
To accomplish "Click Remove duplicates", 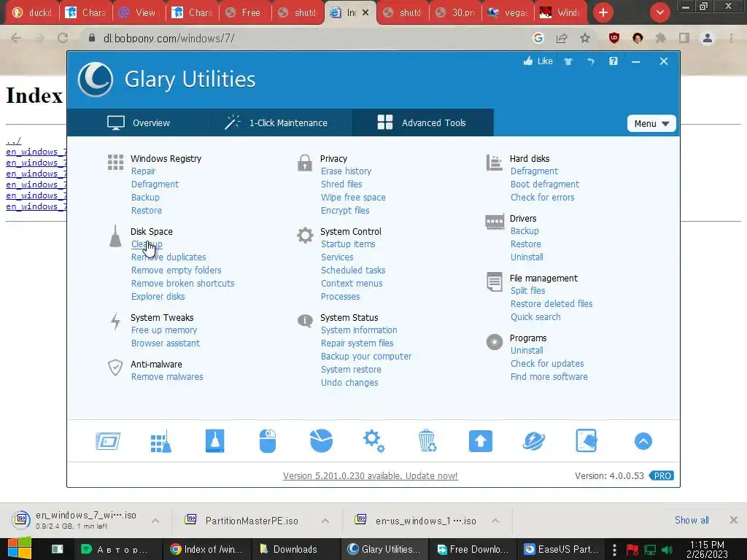I will click(x=169, y=257).
